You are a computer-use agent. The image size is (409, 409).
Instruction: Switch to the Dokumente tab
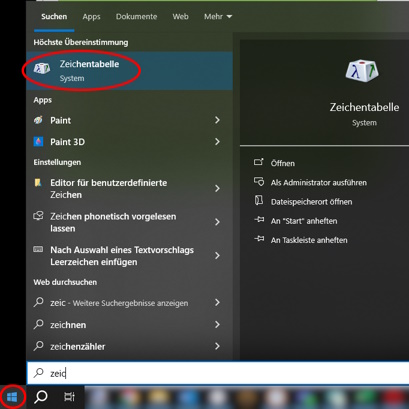136,16
